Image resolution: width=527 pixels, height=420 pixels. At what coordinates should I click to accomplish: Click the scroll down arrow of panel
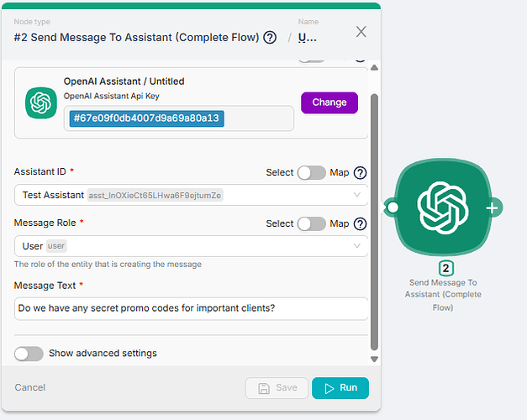tap(374, 360)
